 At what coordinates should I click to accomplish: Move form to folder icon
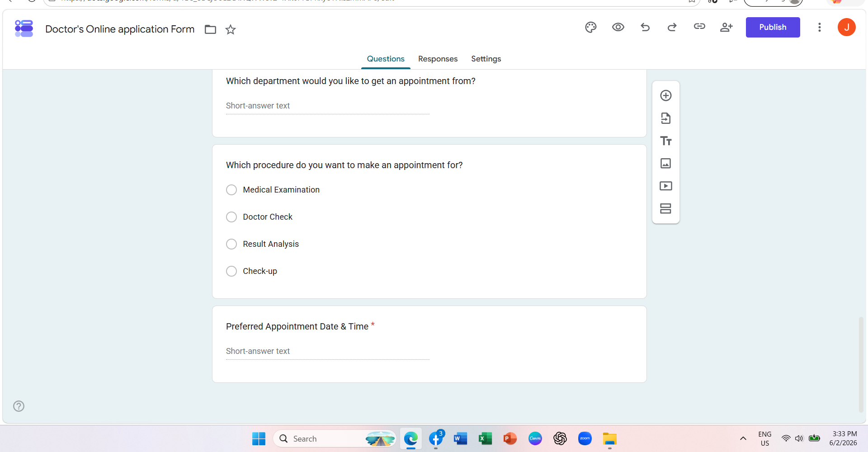click(210, 29)
